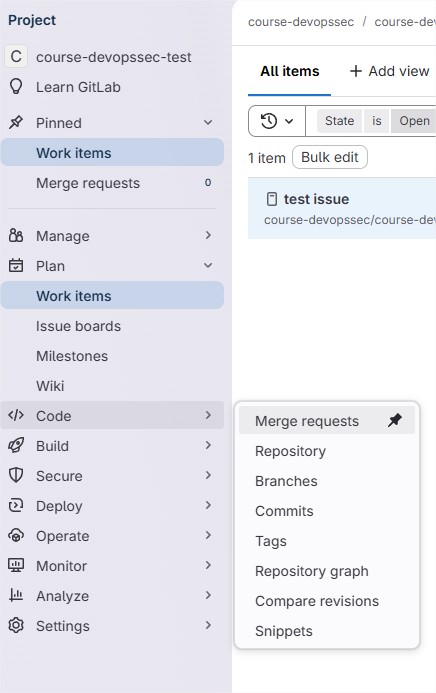Open Work items under Plan
Viewport: 436px width, 693px height.
click(x=112, y=296)
